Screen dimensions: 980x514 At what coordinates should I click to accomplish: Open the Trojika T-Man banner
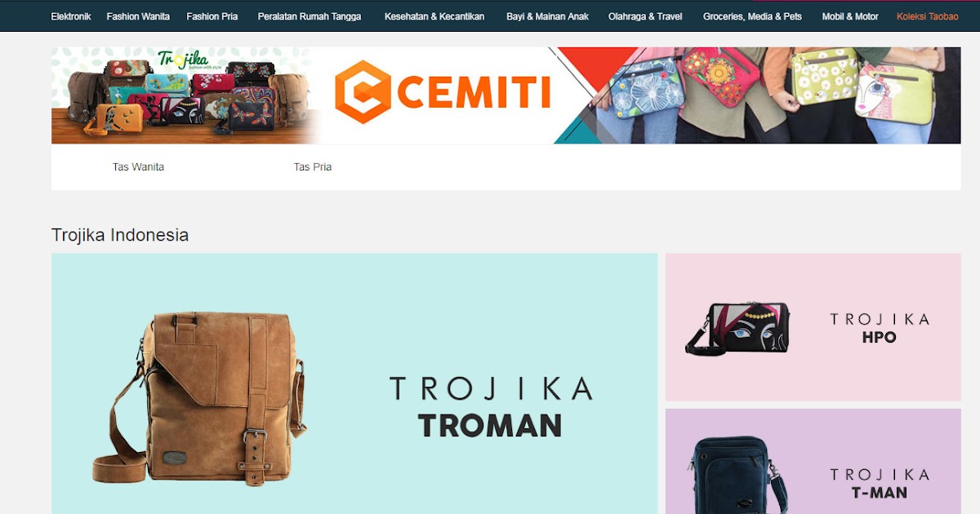813,462
